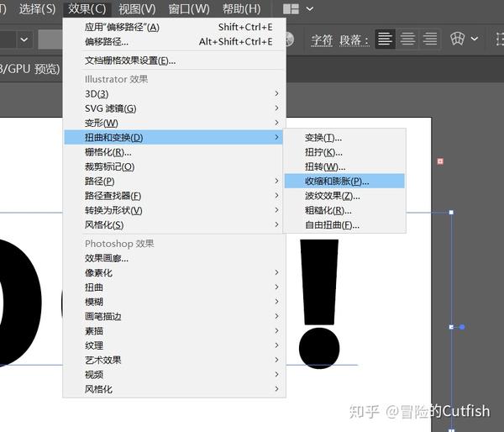Expand the SVG 滤镜(G) submenu
The image size is (504, 432).
click(175, 108)
